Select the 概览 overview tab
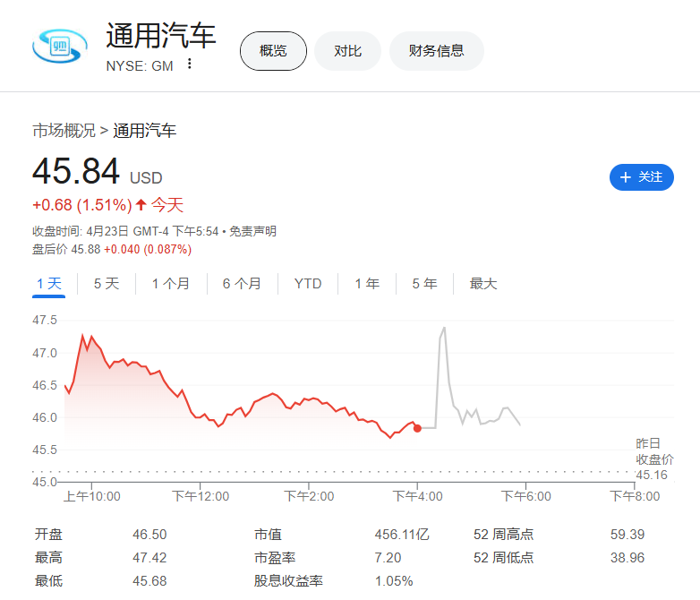Image resolution: width=700 pixels, height=600 pixels. pyautogui.click(x=273, y=51)
